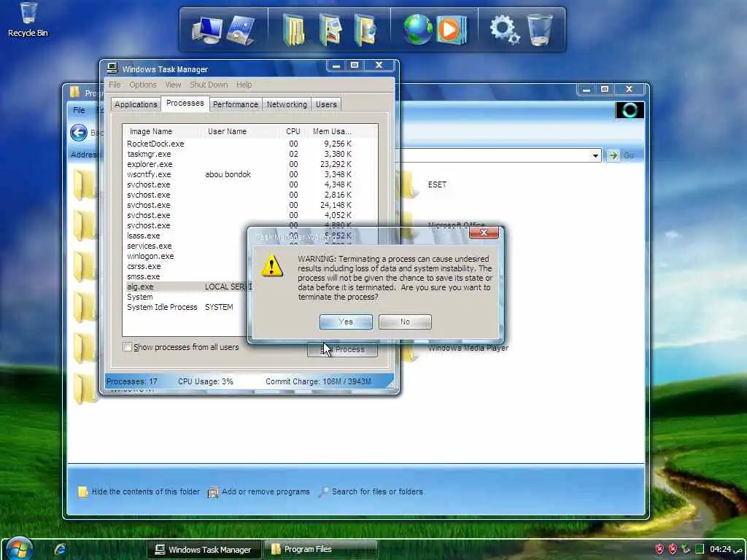Click the green CPU meter tray icon
The width and height of the screenshot is (747, 560).
tap(700, 549)
